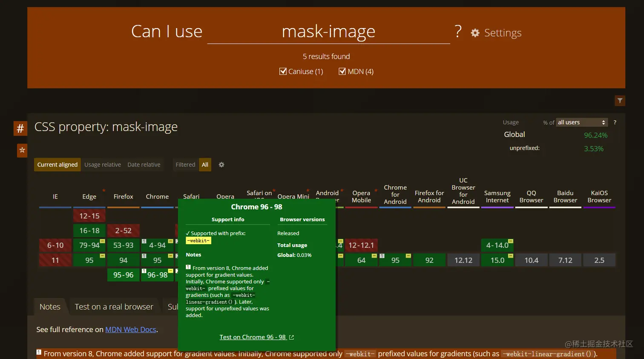The image size is (644, 359).
Task: Click the IE column header
Action: point(55,197)
